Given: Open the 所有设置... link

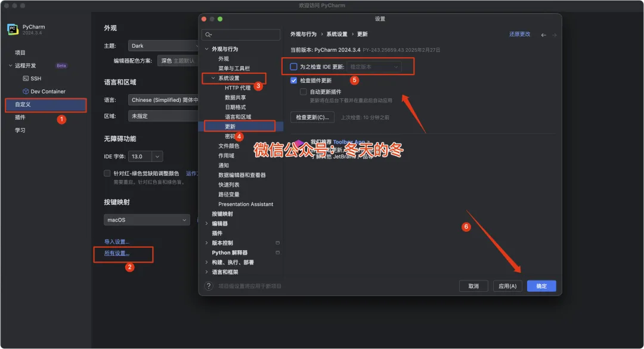Looking at the screenshot, I should [117, 254].
